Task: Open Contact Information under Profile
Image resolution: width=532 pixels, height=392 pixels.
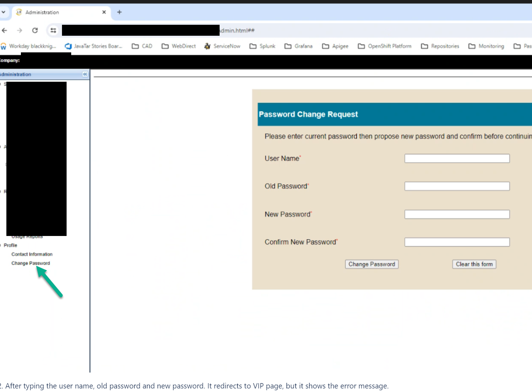Action: 32,254
